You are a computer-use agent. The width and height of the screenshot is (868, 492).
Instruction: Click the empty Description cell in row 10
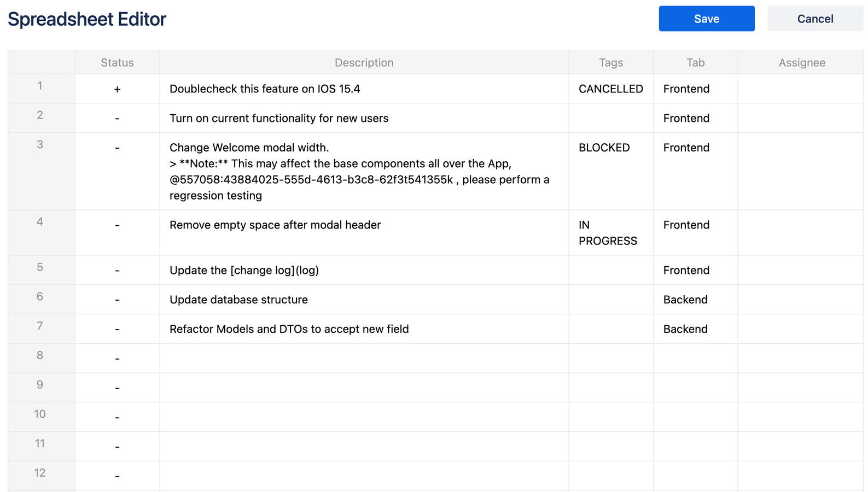click(364, 417)
